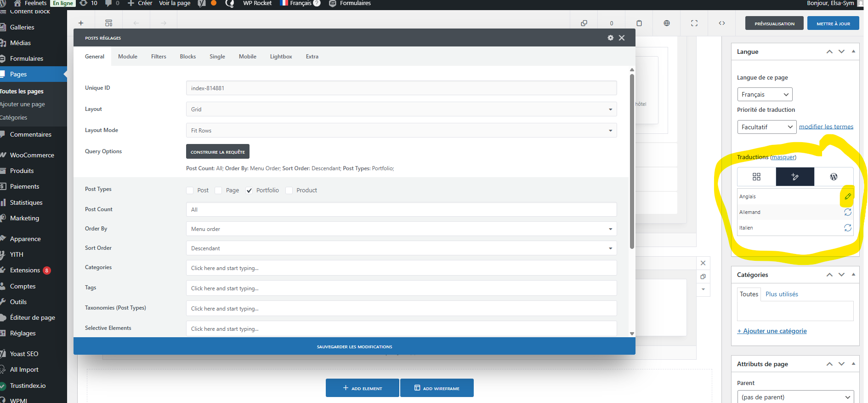This screenshot has height=403, width=868.
Task: Click the Add Element button
Action: (x=363, y=388)
